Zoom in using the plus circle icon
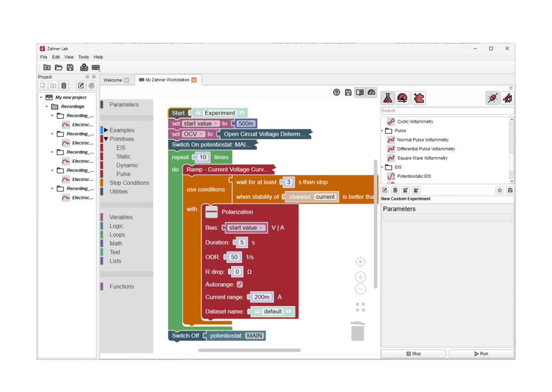 pyautogui.click(x=360, y=277)
